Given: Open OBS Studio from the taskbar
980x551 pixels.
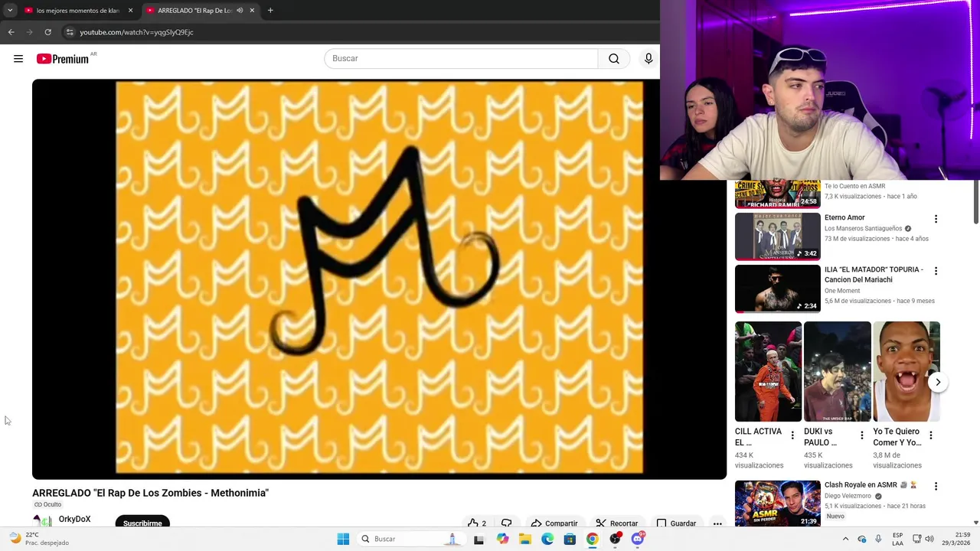Looking at the screenshot, I should 615,539.
